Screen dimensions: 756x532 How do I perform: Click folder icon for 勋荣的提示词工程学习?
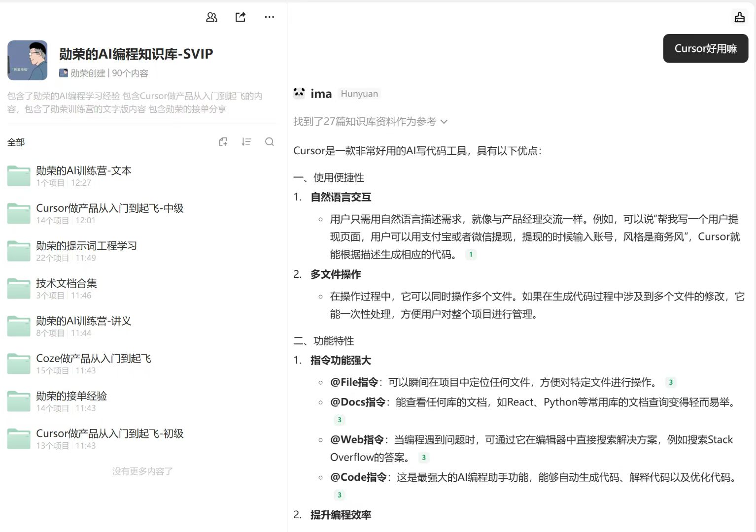tap(19, 251)
